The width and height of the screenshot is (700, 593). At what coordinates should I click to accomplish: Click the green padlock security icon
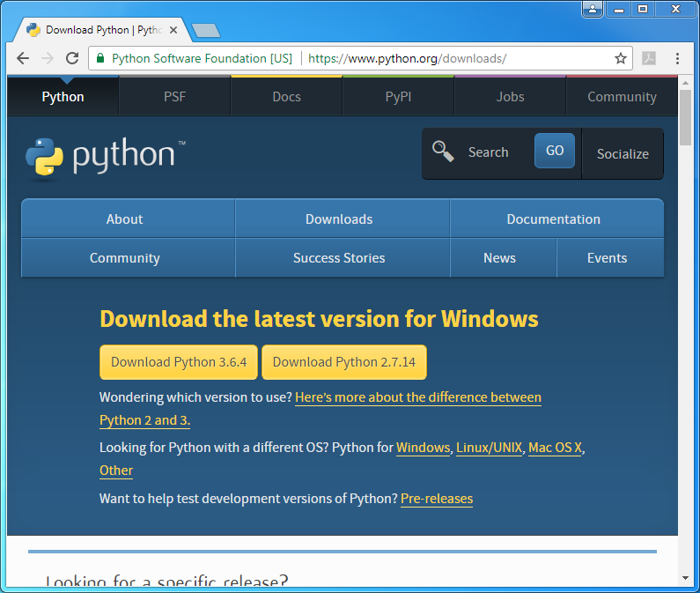(100, 58)
